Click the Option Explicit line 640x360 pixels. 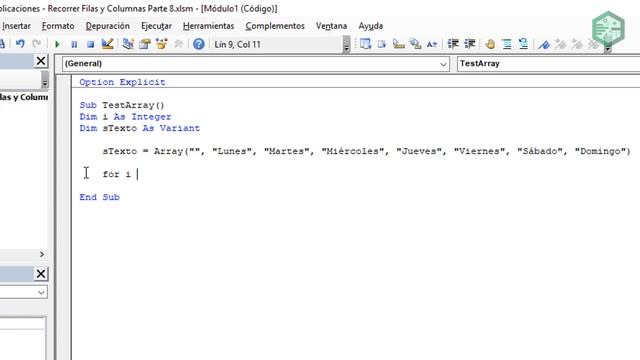coord(122,82)
